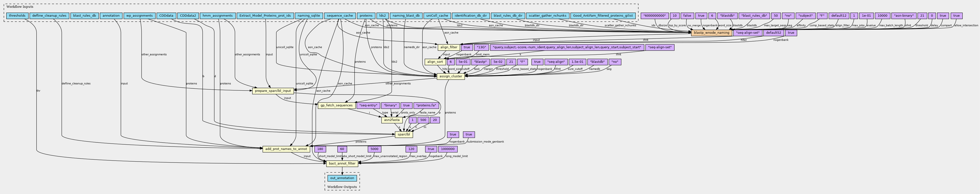Click the asn2fasta step node
Viewport: 980px width, 194px height.
pyautogui.click(x=392, y=120)
